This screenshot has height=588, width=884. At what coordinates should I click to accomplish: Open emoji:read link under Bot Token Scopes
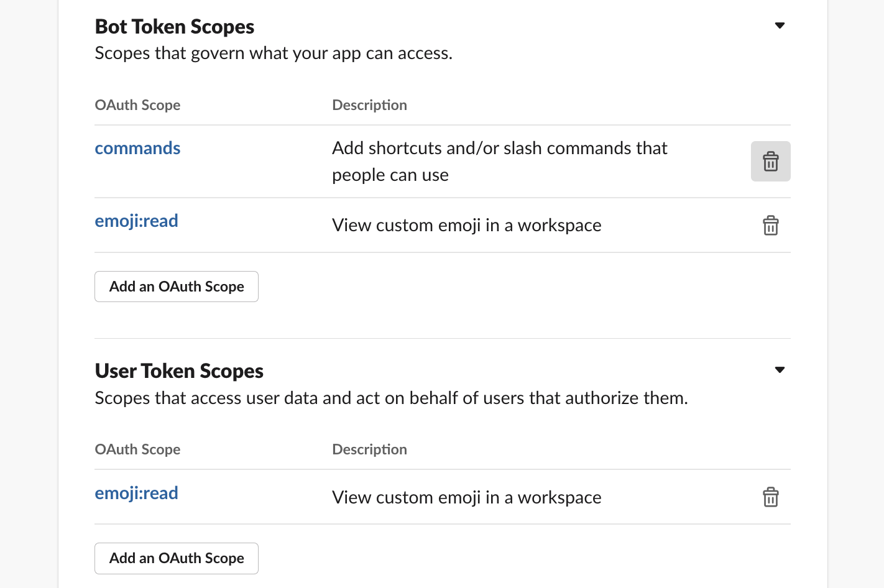click(136, 221)
